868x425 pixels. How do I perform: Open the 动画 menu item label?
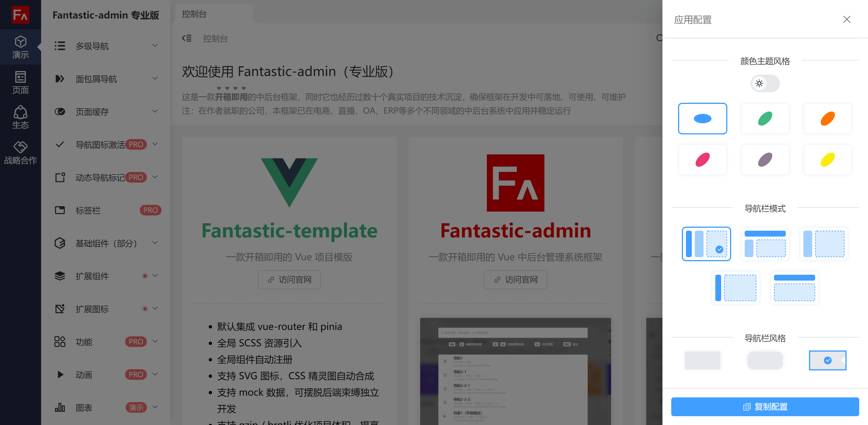(x=84, y=375)
